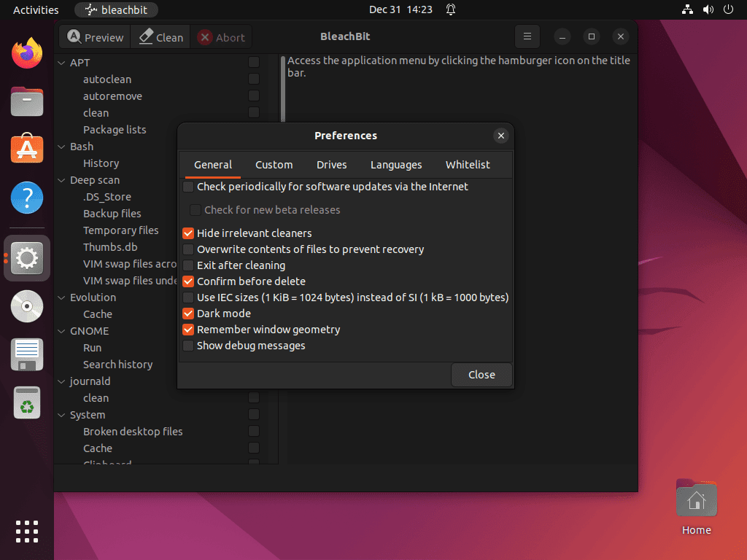Open the Home folder on the desktop
Image resolution: width=747 pixels, height=560 pixels.
coord(695,498)
